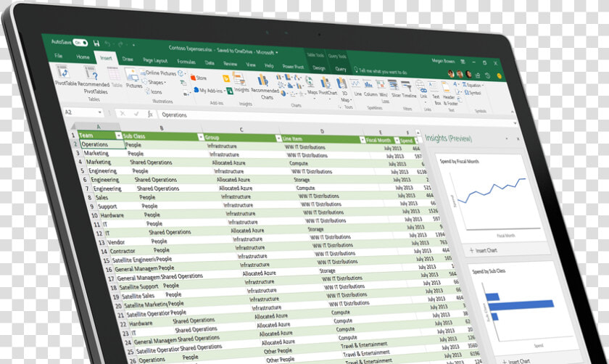Toggle the AutoSave switch
Screen dimensions: 609x364
tap(80, 42)
